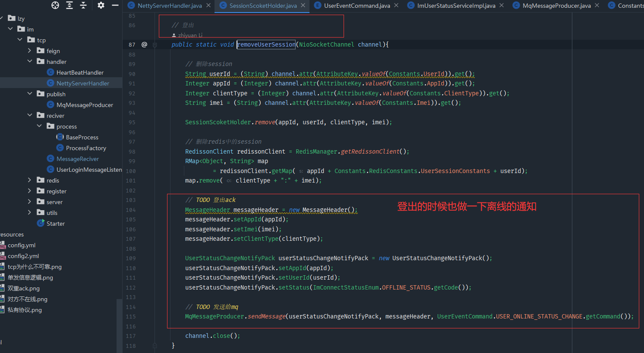This screenshot has height=353, width=644.
Task: Click the @ gutter icon on line 87
Action: pos(144,44)
